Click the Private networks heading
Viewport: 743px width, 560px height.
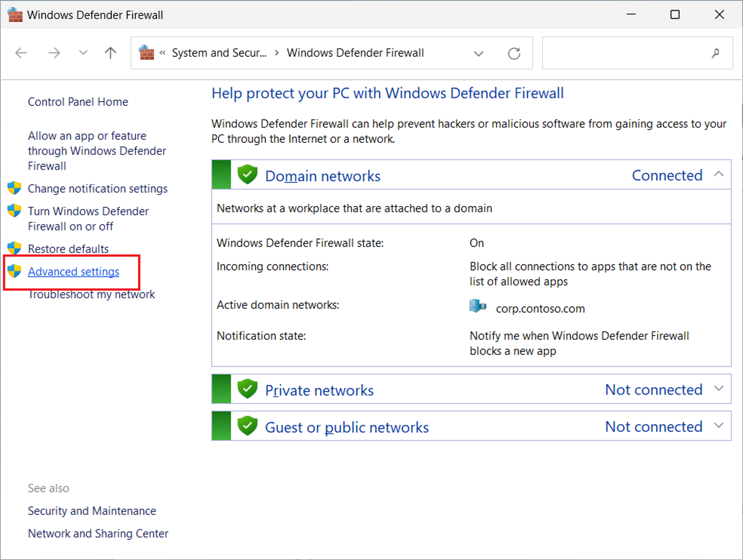(319, 390)
